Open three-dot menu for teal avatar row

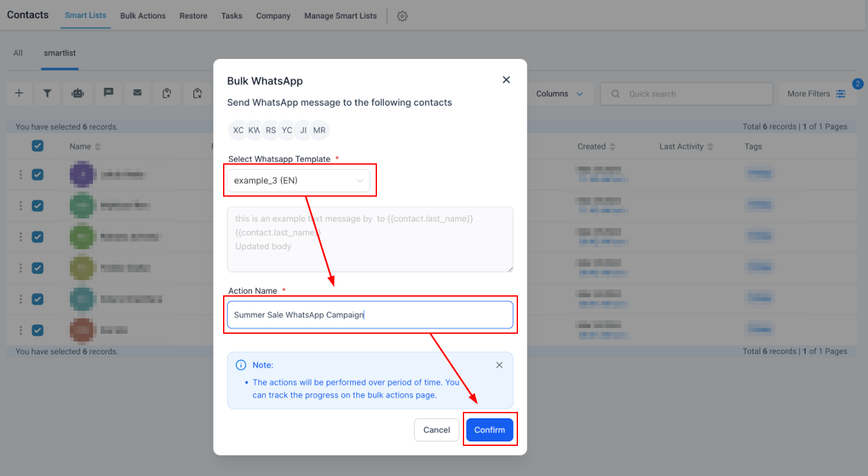[x=21, y=299]
